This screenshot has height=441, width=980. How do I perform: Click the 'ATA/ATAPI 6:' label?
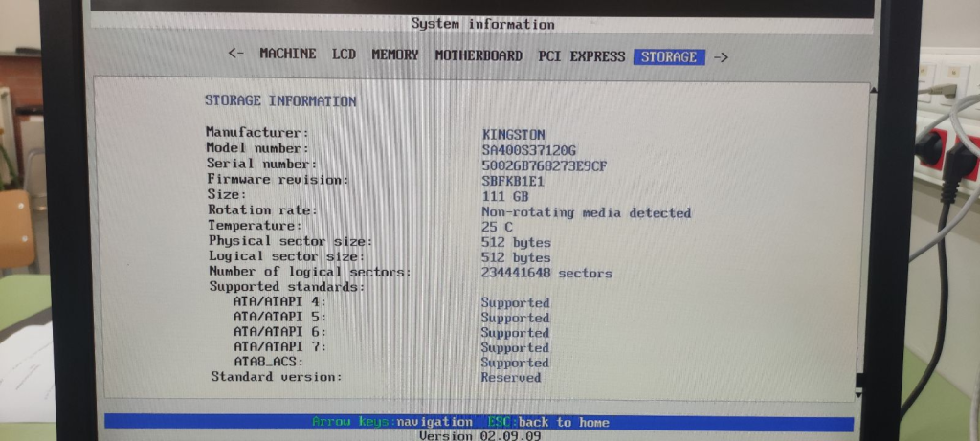pos(279,331)
